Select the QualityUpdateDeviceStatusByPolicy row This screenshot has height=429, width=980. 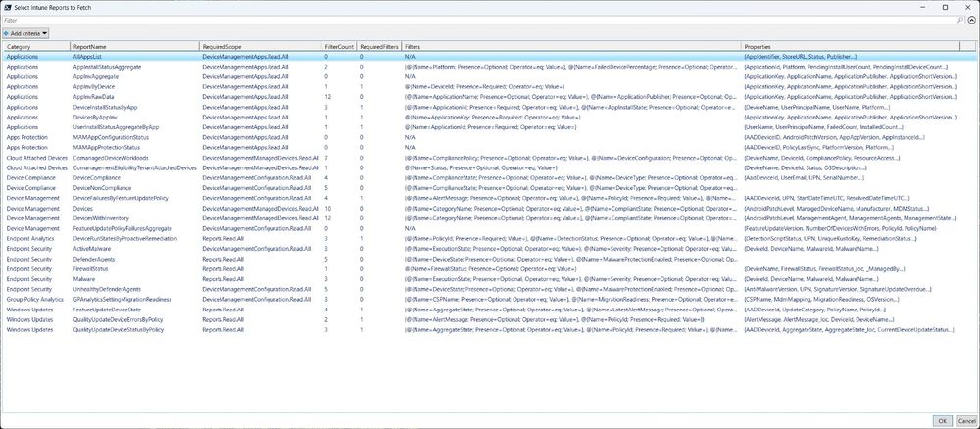pyautogui.click(x=489, y=329)
